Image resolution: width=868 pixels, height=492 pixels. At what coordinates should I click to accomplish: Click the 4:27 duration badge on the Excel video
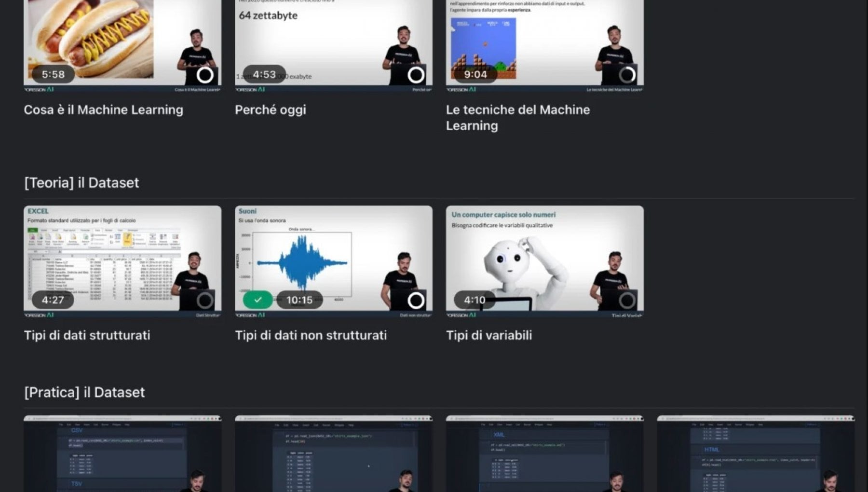pyautogui.click(x=53, y=300)
